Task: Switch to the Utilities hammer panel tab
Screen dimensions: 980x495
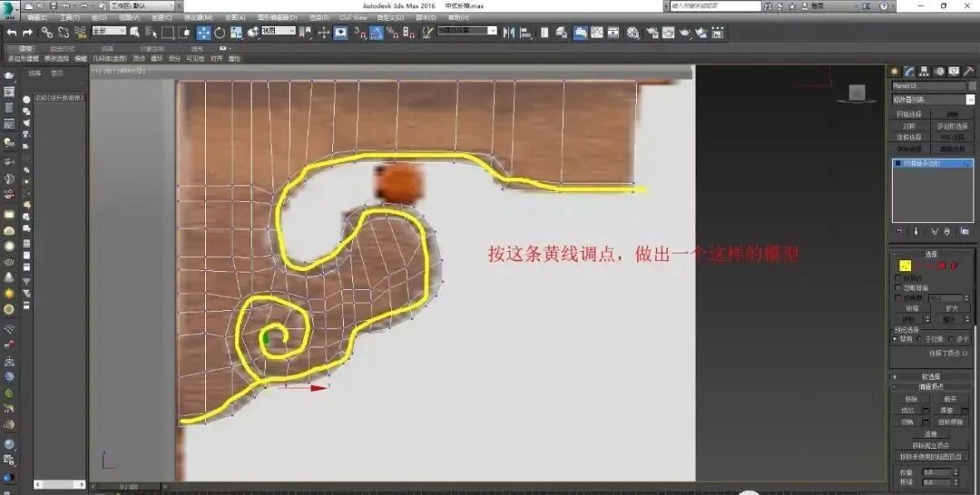Action: pos(969,72)
